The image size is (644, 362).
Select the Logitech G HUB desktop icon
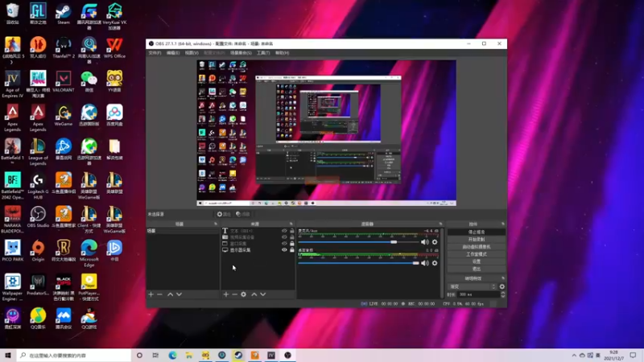pos(38,186)
